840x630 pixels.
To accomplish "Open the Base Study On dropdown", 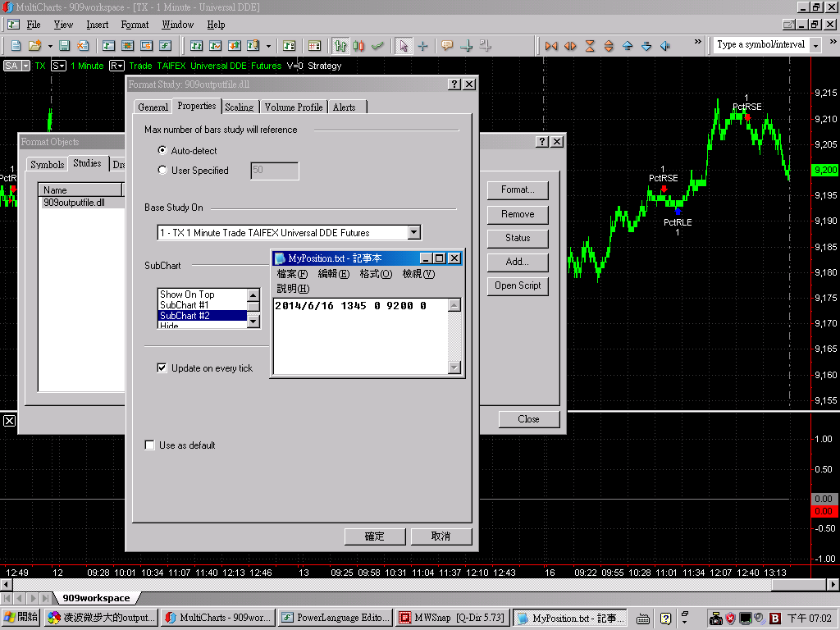I will pyautogui.click(x=413, y=232).
